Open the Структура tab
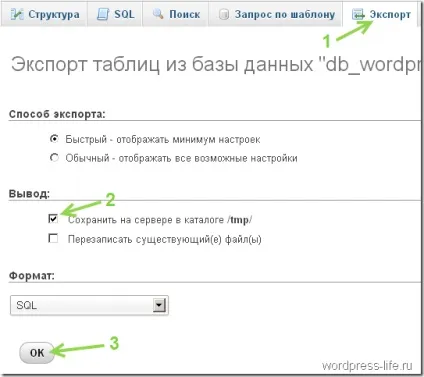Image resolution: width=424 pixels, height=377 pixels. [44, 14]
